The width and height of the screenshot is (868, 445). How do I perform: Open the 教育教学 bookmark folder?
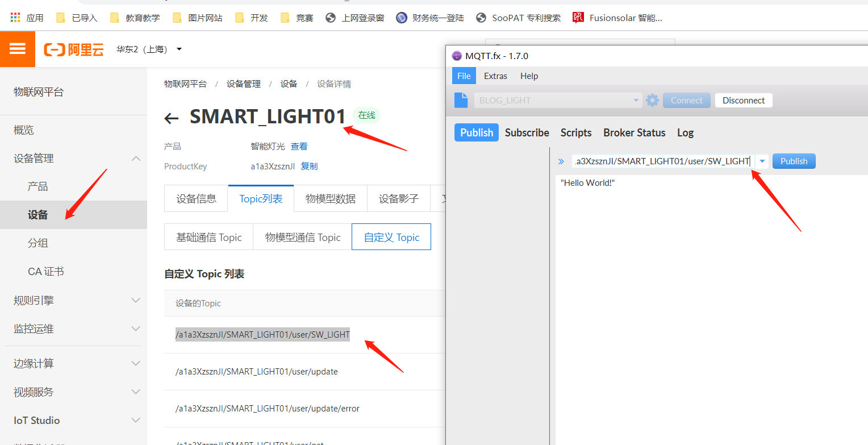(x=135, y=18)
